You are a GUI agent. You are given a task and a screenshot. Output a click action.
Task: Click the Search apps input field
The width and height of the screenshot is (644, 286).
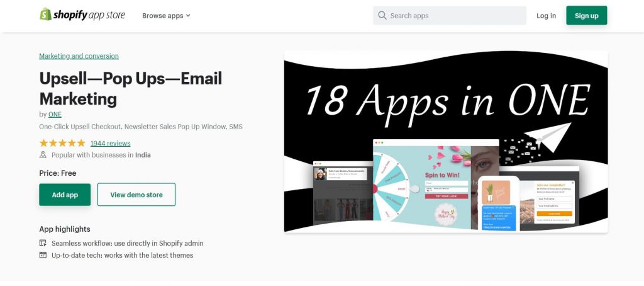tap(449, 16)
